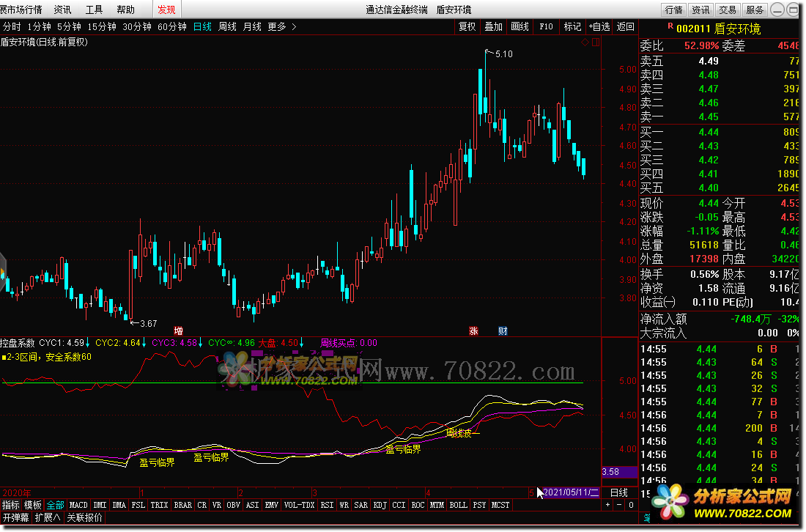Screen dimensions: 806x532
Task: Click the 2021/05/11 date marker on the timeline
Action: [x=571, y=492]
